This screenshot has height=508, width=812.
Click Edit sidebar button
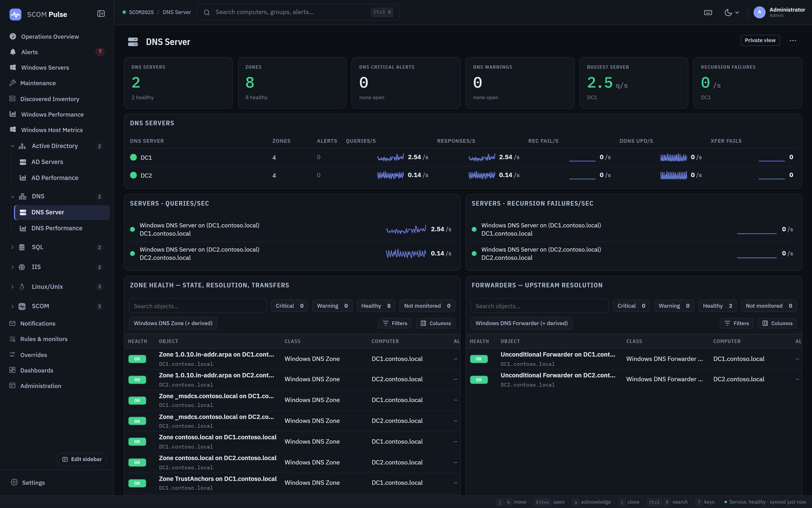(x=82, y=459)
